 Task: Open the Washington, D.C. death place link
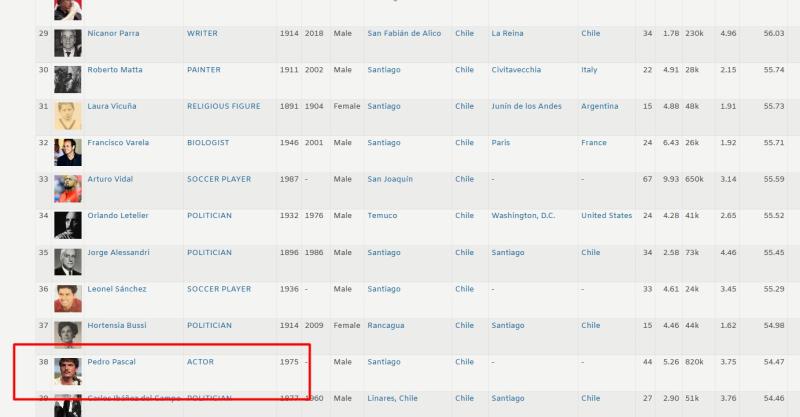tap(523, 216)
